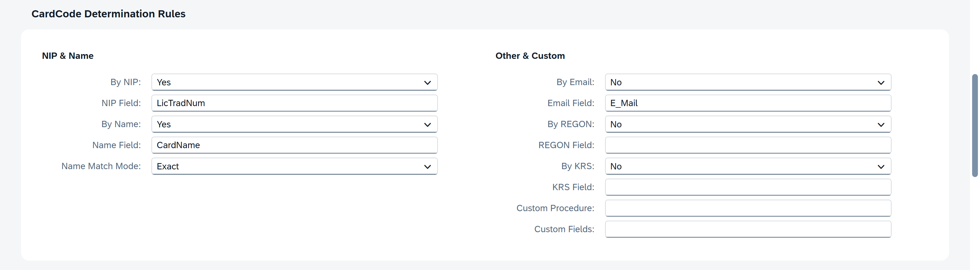
Task: Open the By REGON dropdown
Action: coord(748,124)
